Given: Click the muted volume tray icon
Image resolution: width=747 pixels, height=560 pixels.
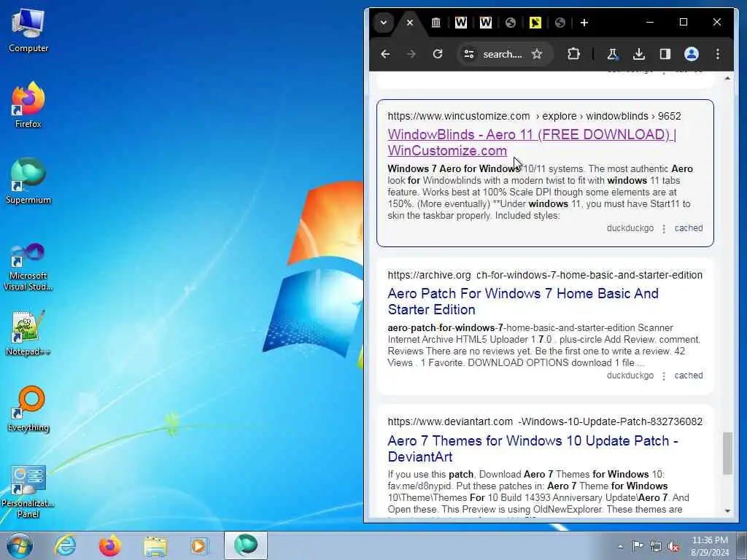Looking at the screenshot, I should click(x=673, y=546).
